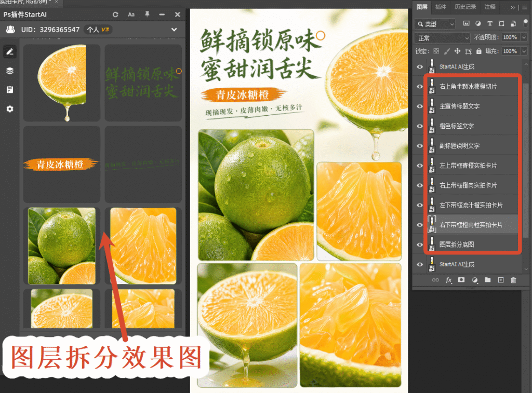Minimize the StartAI plugin panel

pyautogui.click(x=162, y=15)
